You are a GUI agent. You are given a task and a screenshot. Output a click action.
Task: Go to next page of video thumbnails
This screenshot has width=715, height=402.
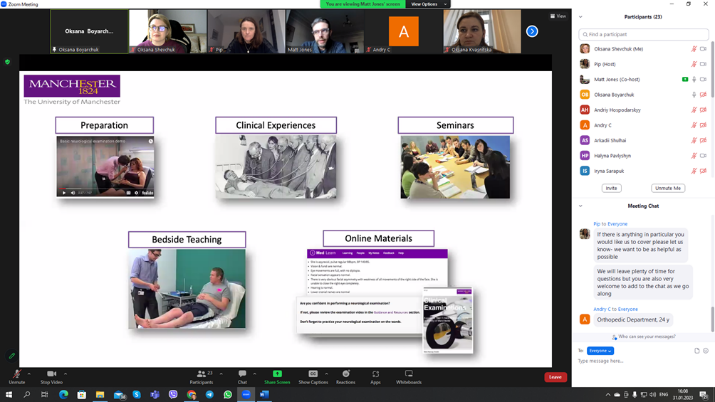(532, 32)
